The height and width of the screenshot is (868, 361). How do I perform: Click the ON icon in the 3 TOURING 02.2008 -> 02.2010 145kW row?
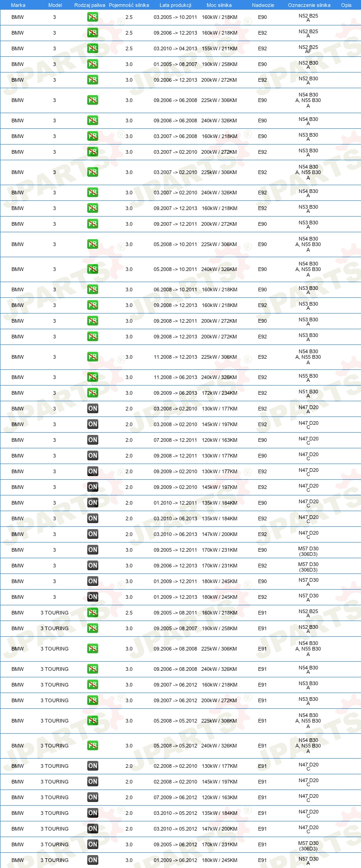(93, 782)
